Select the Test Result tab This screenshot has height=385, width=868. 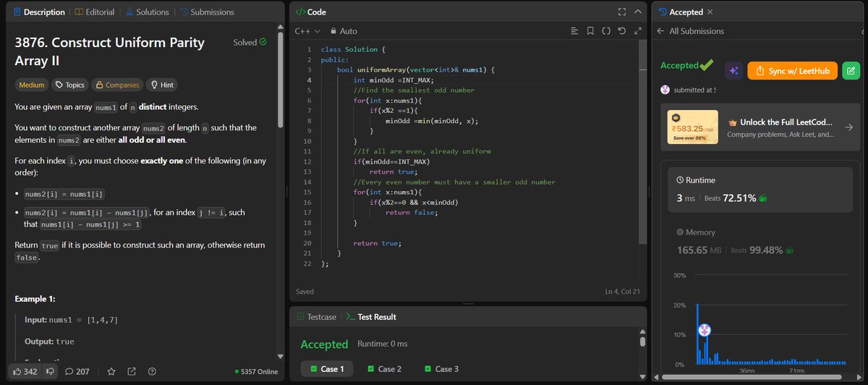tap(371, 317)
